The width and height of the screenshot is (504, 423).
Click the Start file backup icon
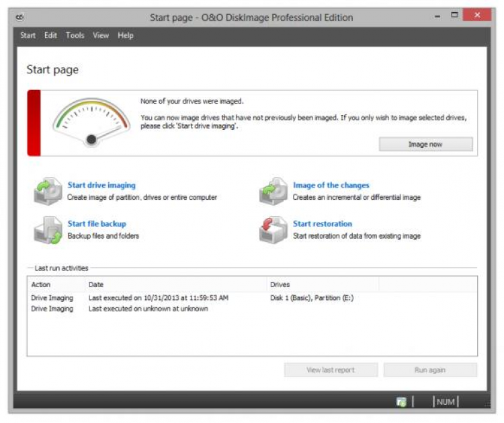[48, 229]
